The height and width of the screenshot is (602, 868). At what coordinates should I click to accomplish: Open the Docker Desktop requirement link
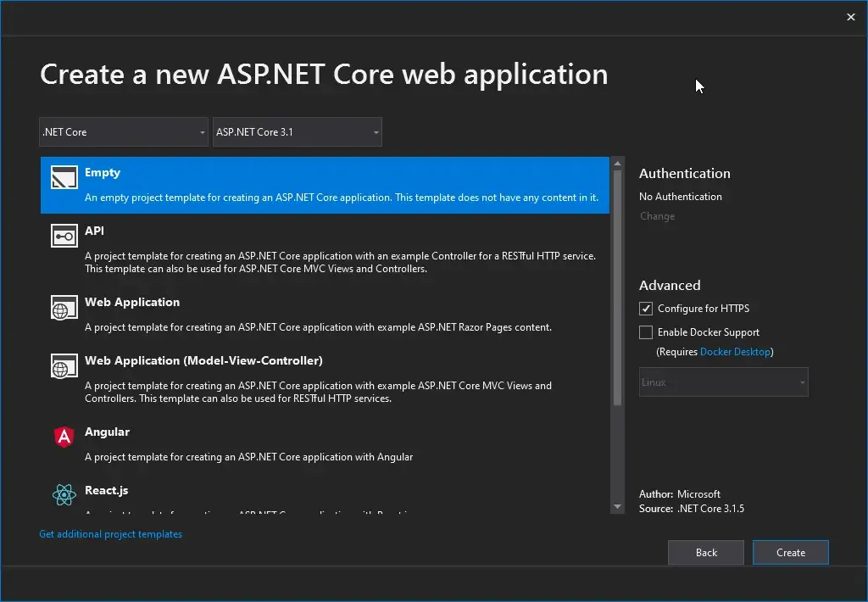pyautogui.click(x=735, y=351)
